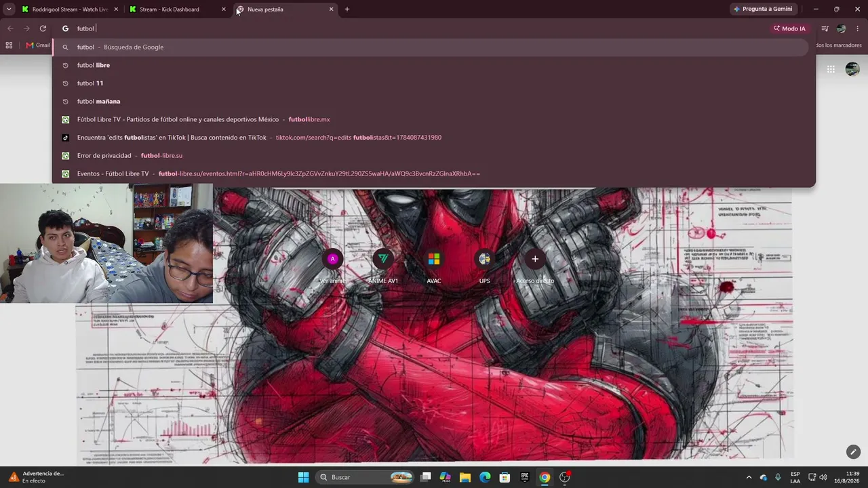Click the microphone tray icon
The image size is (868, 488).
pyautogui.click(x=778, y=477)
